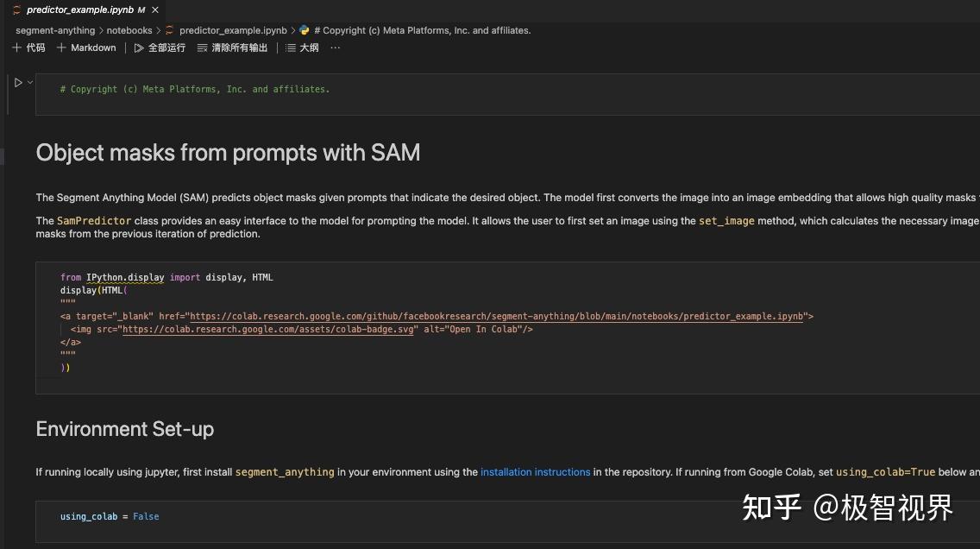
Task: Open the ellipsis more actions menu
Action: [335, 47]
